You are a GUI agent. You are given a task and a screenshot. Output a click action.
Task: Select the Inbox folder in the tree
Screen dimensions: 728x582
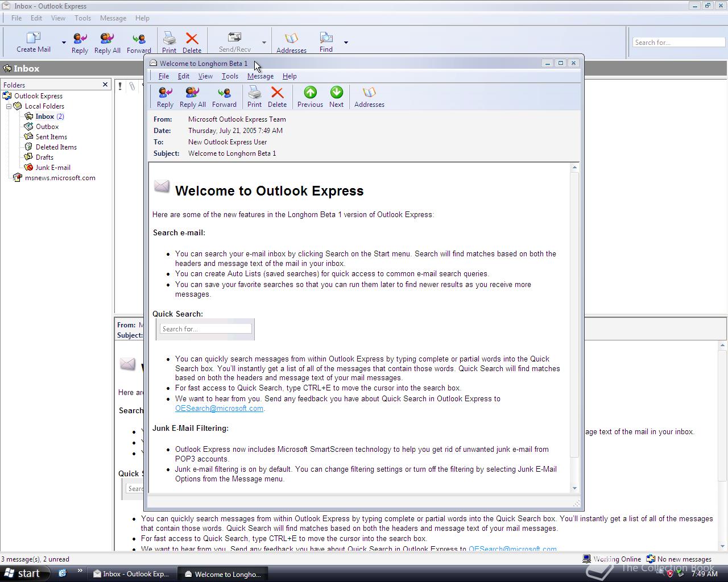[x=44, y=117]
